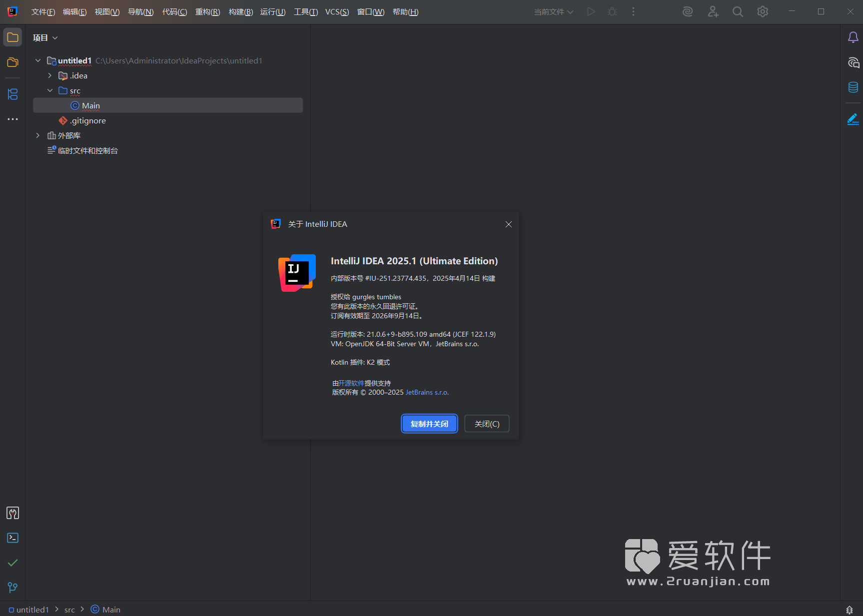The image size is (863, 616).
Task: Open the 帮助(H) menu
Action: click(x=405, y=12)
